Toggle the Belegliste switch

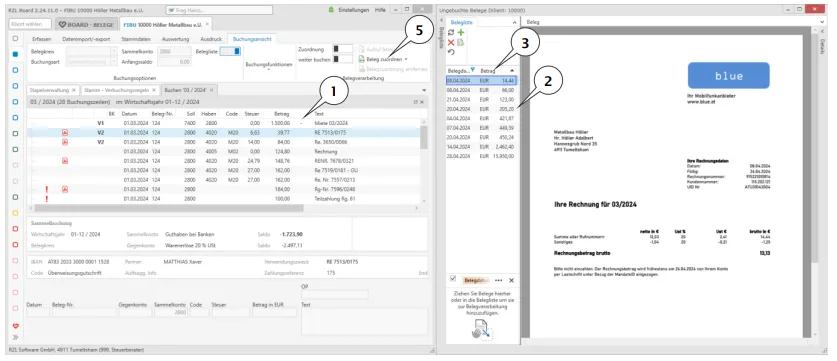click(230, 51)
